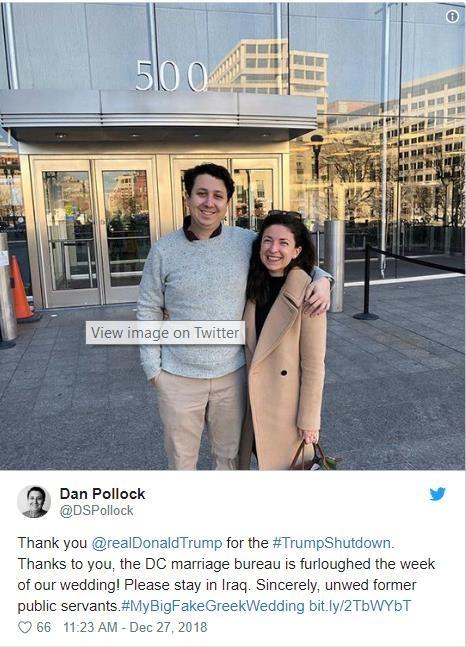Image resolution: width=466 pixels, height=647 pixels.
Task: Click the reflected office building in the photo
Action: pos(268,66)
